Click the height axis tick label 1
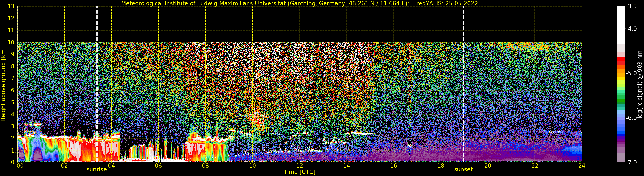The height and width of the screenshot is (176, 644). pos(13,150)
